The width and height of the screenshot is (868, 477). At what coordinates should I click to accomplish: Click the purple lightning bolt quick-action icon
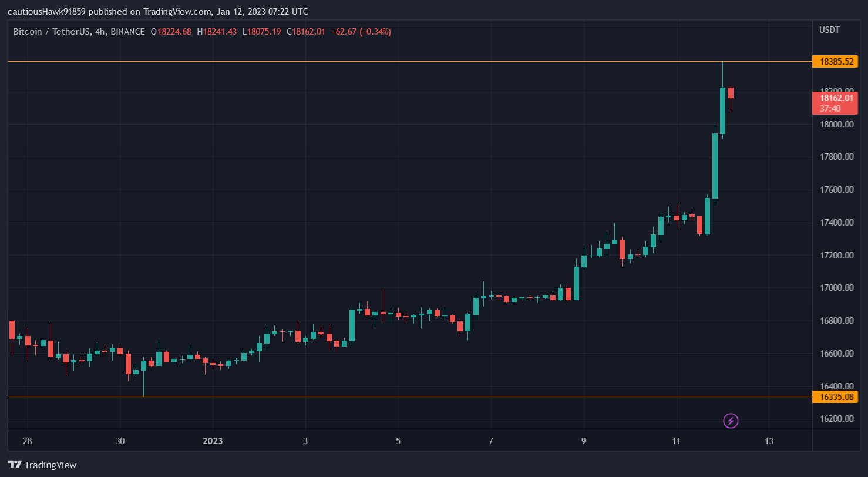(x=730, y=421)
